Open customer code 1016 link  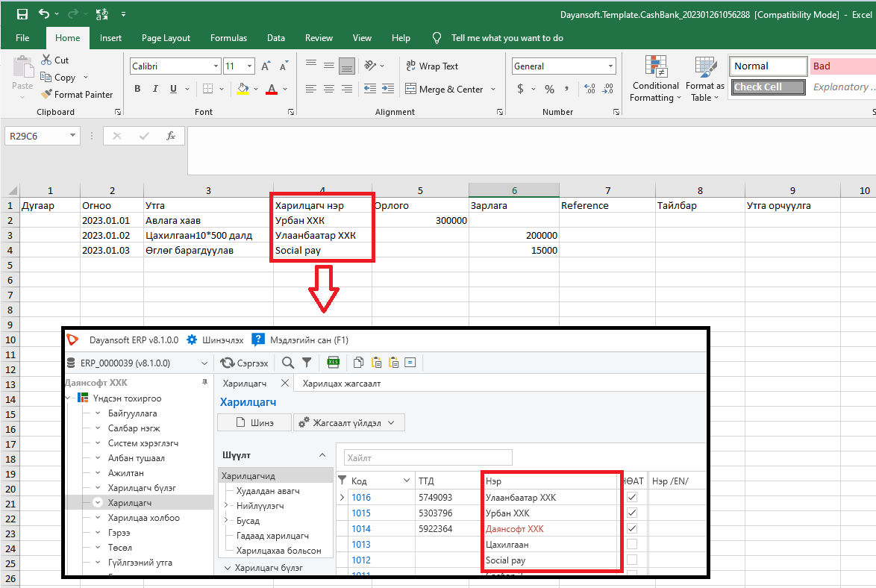point(361,498)
